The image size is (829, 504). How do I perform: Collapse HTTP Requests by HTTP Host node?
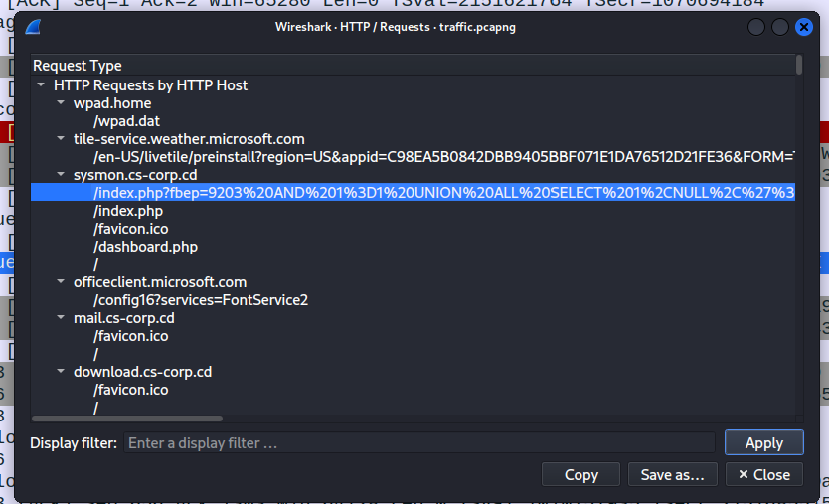click(x=41, y=84)
